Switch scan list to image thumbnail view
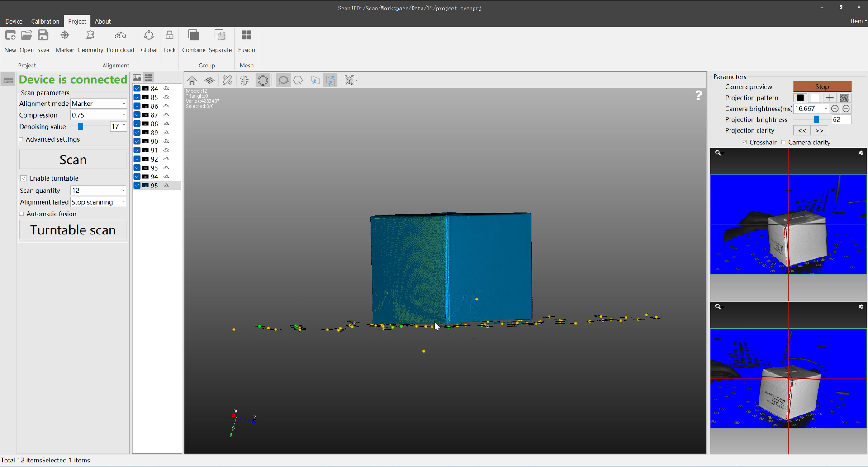This screenshot has height=467, width=868. pyautogui.click(x=137, y=77)
